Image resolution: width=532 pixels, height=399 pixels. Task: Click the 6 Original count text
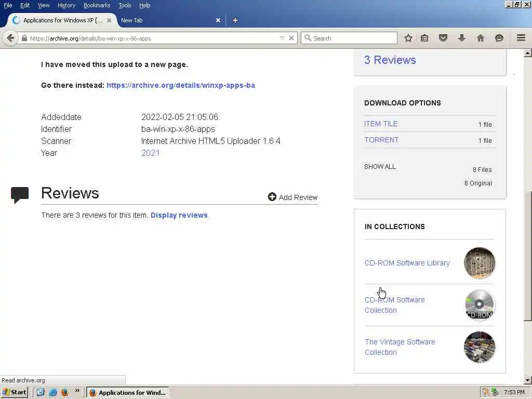(478, 183)
